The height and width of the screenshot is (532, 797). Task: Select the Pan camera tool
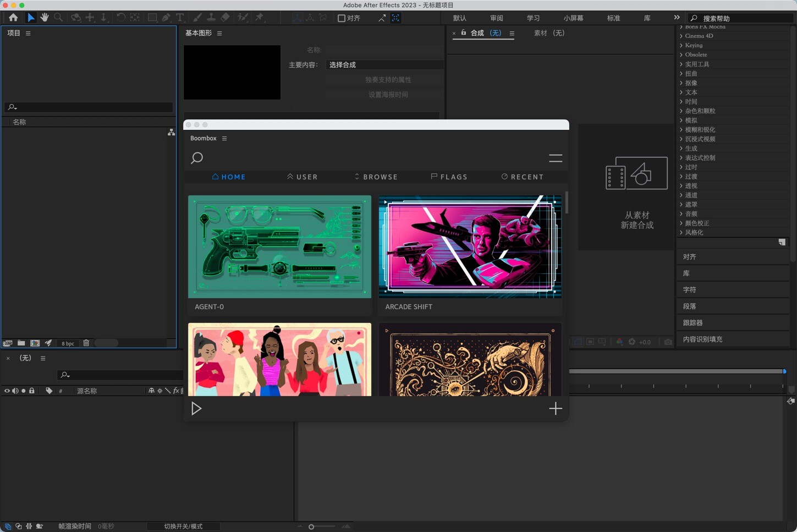pyautogui.click(x=90, y=18)
